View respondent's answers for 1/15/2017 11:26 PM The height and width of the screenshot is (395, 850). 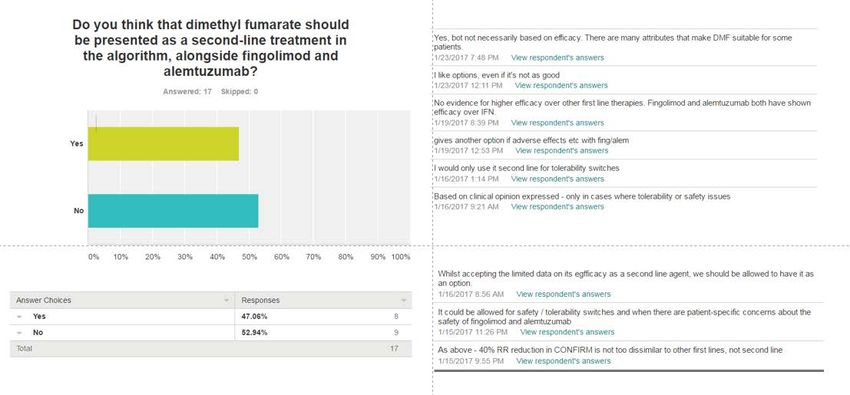click(567, 332)
